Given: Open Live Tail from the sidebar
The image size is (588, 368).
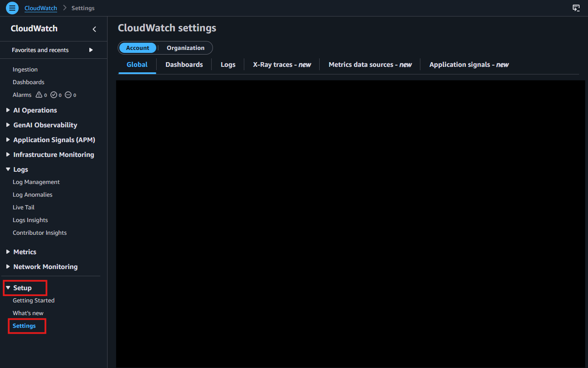Looking at the screenshot, I should [23, 207].
